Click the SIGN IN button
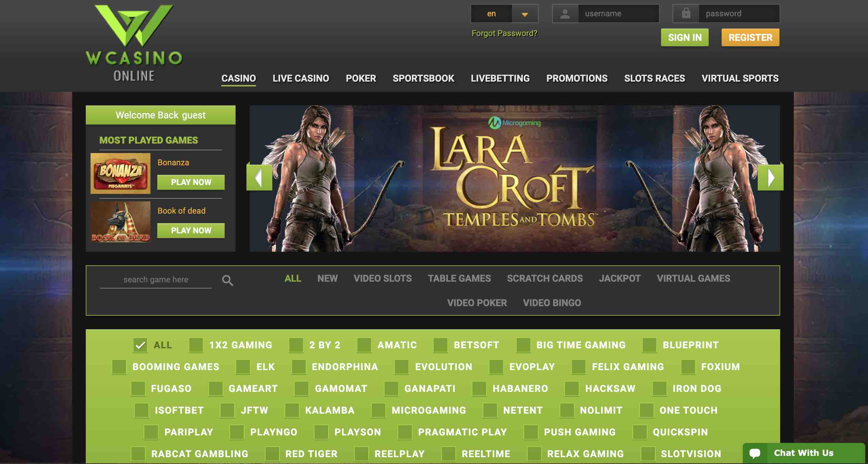Viewport: 868px width, 464px height. [x=685, y=37]
